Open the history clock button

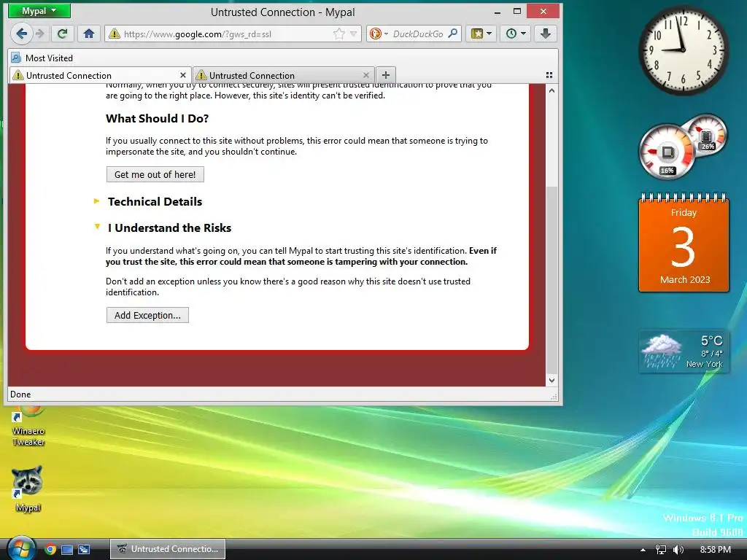tap(516, 34)
